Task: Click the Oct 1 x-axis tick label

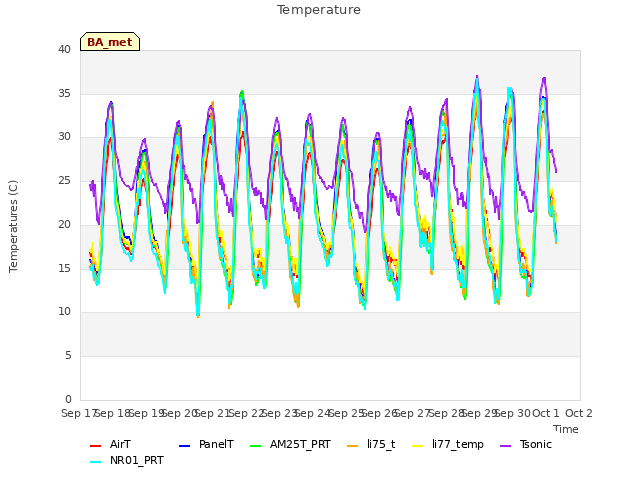Action: [546, 413]
